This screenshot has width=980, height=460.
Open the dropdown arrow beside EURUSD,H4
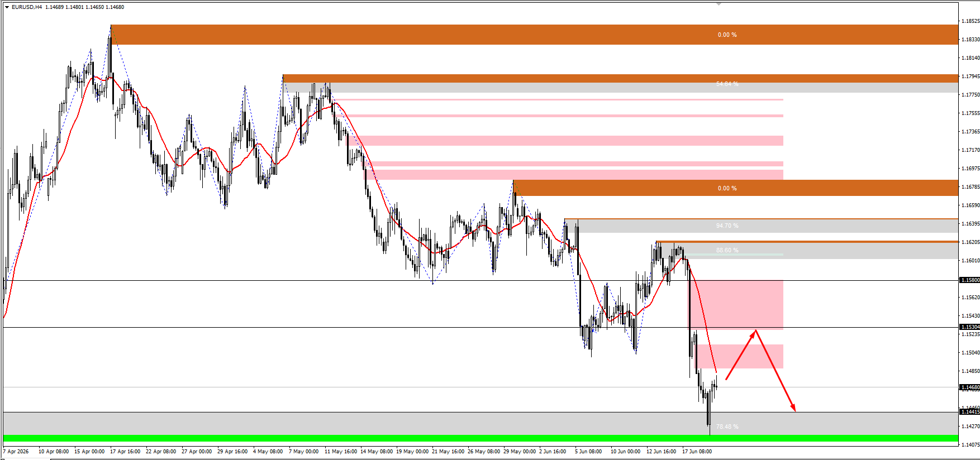pyautogui.click(x=7, y=7)
